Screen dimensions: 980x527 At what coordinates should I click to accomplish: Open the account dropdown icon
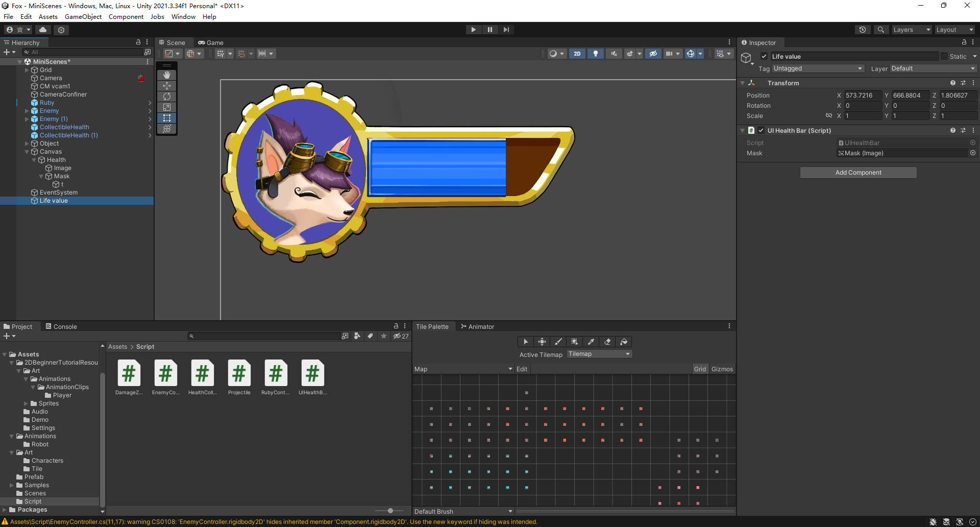(x=18, y=30)
